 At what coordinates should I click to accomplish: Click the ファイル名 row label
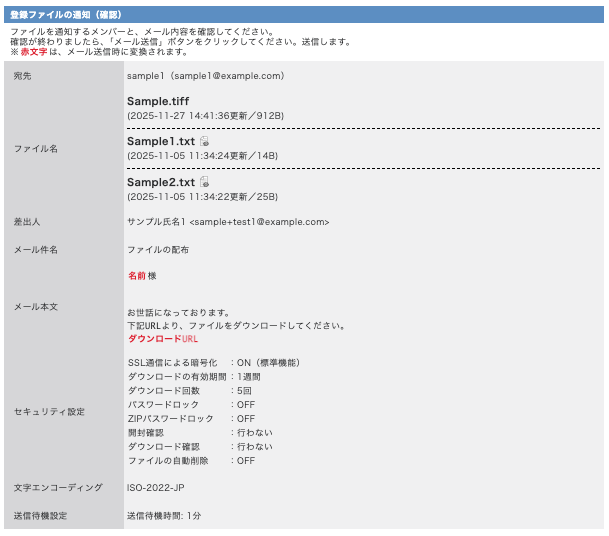[x=36, y=149]
